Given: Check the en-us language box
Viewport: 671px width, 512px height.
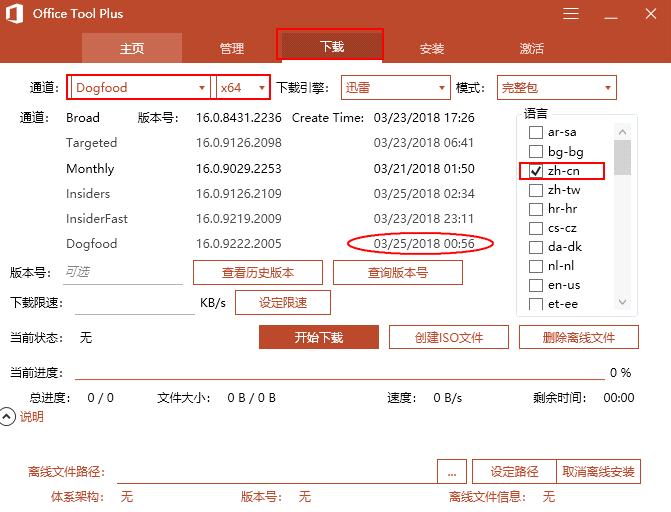Looking at the screenshot, I should tap(535, 285).
